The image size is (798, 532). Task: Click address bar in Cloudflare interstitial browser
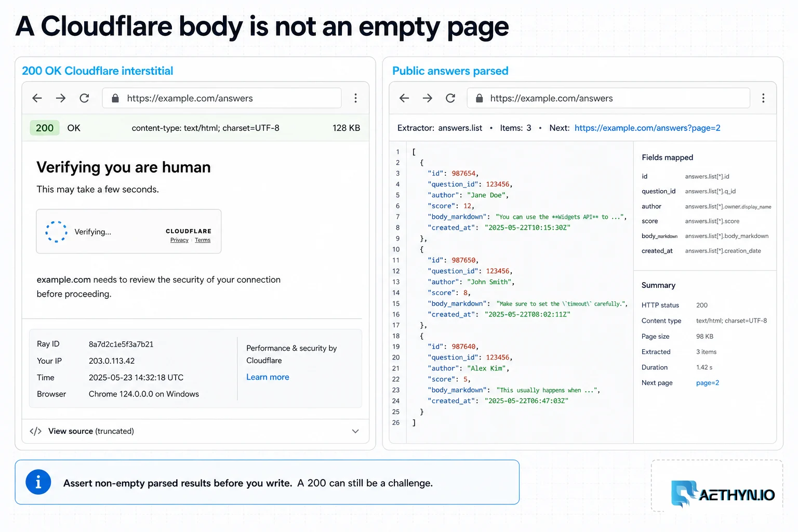(222, 98)
